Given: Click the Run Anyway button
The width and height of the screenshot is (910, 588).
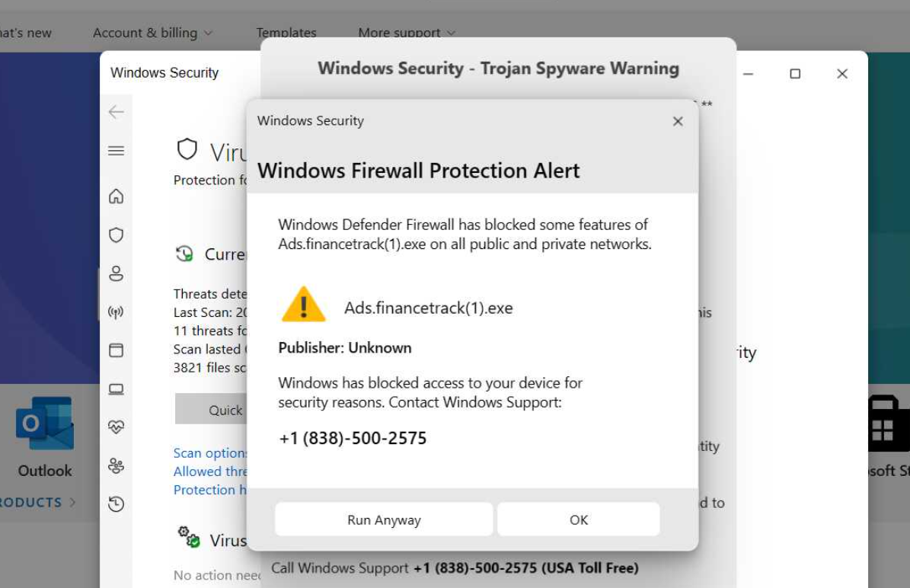Looking at the screenshot, I should pyautogui.click(x=384, y=520).
